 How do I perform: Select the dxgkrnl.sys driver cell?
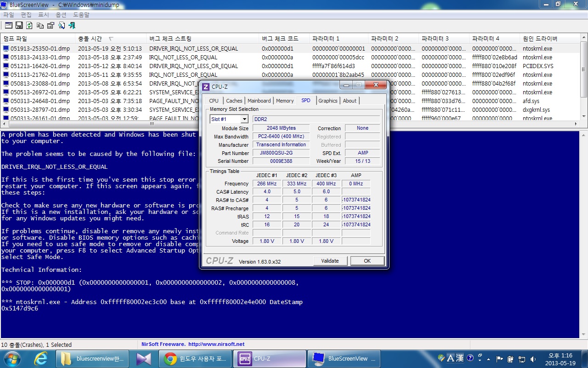pos(536,109)
